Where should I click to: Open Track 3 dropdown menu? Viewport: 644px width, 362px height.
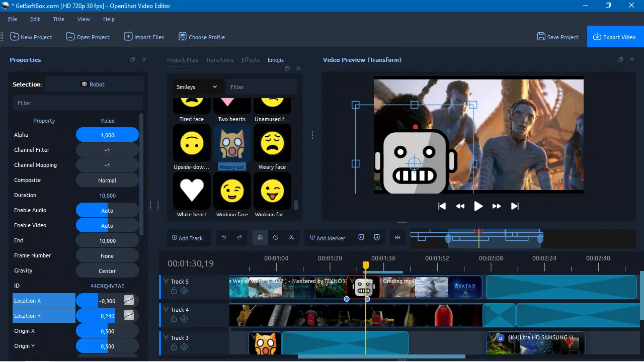(166, 337)
